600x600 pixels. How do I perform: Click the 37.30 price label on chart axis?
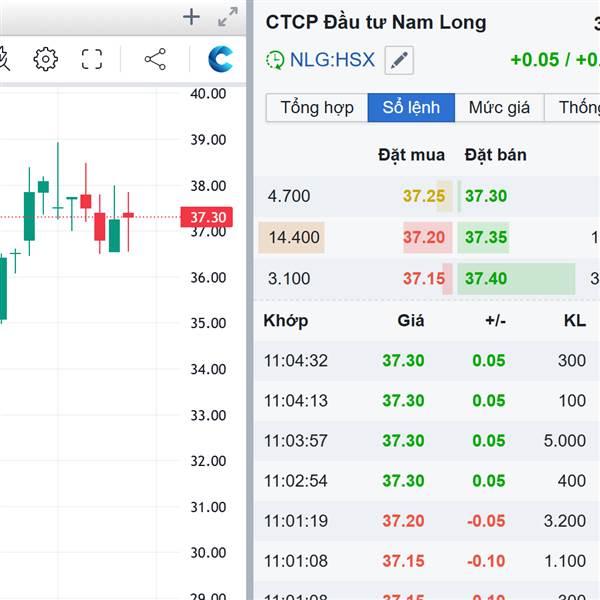[x=207, y=217]
